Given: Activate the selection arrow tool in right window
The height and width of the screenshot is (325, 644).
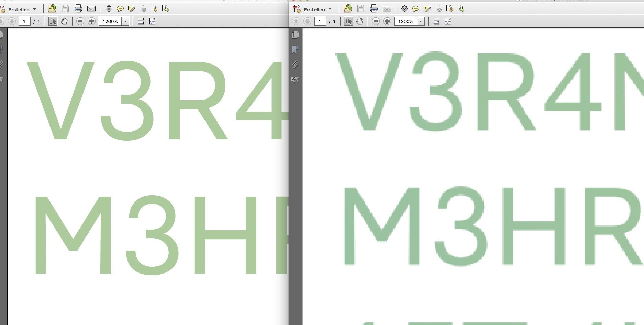Looking at the screenshot, I should pyautogui.click(x=348, y=21).
